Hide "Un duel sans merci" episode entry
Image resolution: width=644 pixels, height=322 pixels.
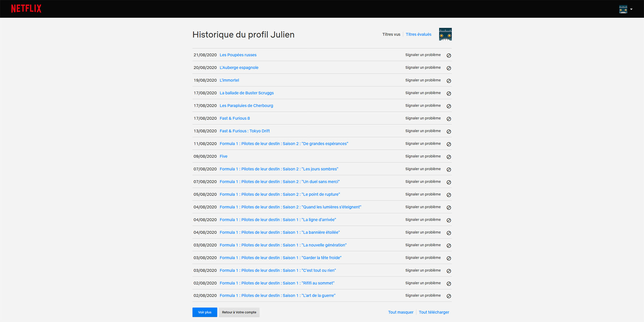[x=449, y=182]
